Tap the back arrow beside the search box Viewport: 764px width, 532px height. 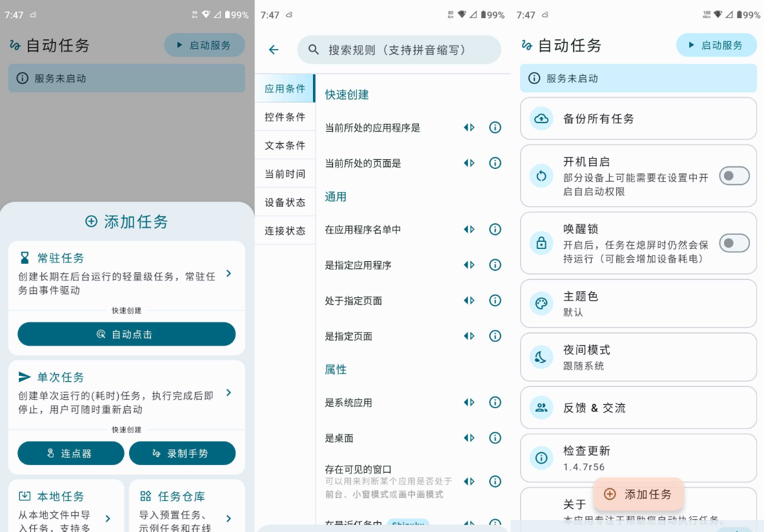point(274,50)
